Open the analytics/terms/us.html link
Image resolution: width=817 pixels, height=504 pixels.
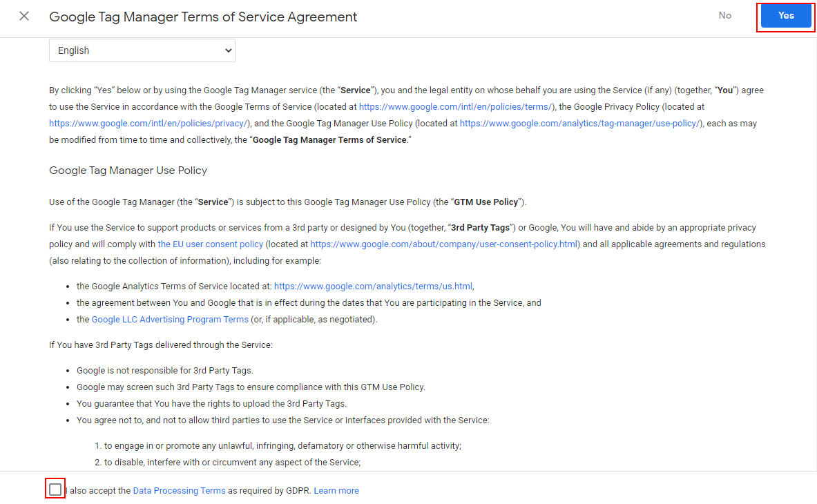(373, 286)
